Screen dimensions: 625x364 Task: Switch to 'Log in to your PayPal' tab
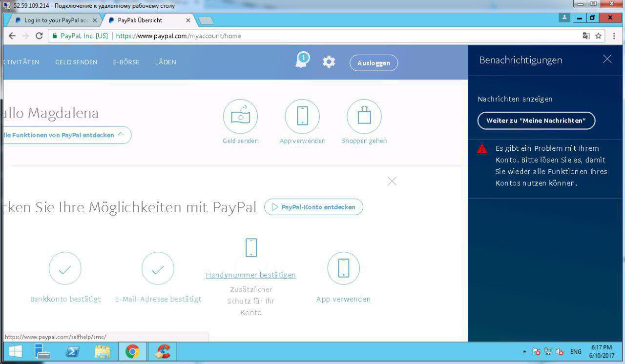(x=53, y=20)
